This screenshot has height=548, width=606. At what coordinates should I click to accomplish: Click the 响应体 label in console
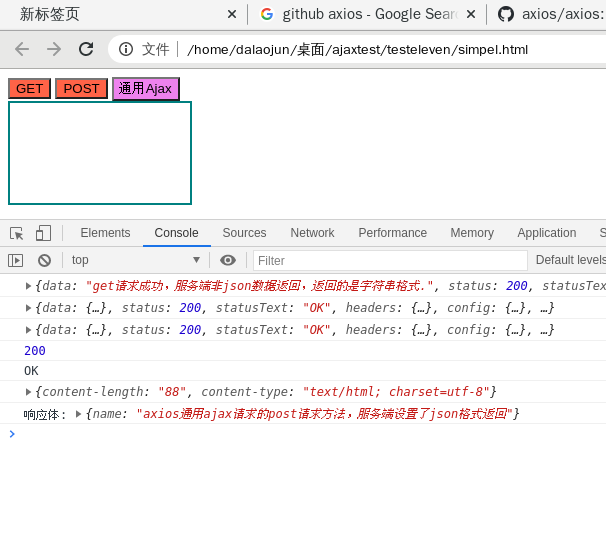tap(44, 414)
